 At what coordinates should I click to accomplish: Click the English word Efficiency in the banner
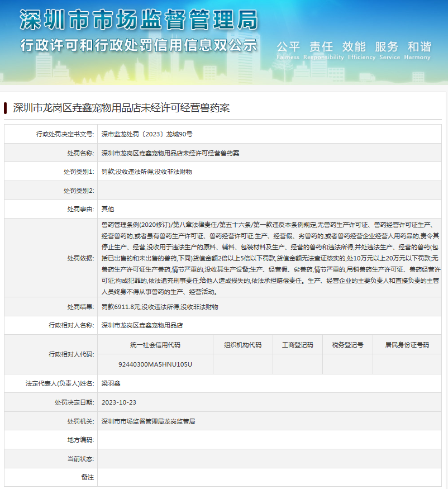[361, 58]
